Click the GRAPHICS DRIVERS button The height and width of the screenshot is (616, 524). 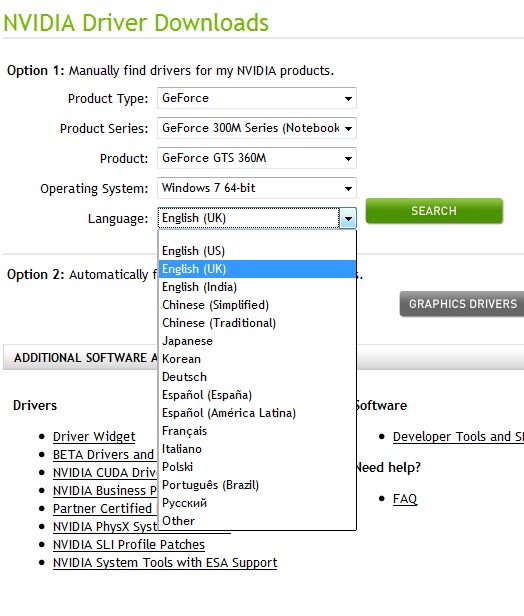pyautogui.click(x=462, y=304)
